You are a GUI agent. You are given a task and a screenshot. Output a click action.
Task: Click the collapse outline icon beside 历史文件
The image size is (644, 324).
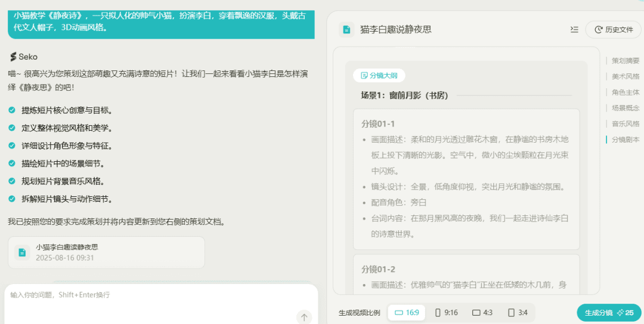[574, 29]
